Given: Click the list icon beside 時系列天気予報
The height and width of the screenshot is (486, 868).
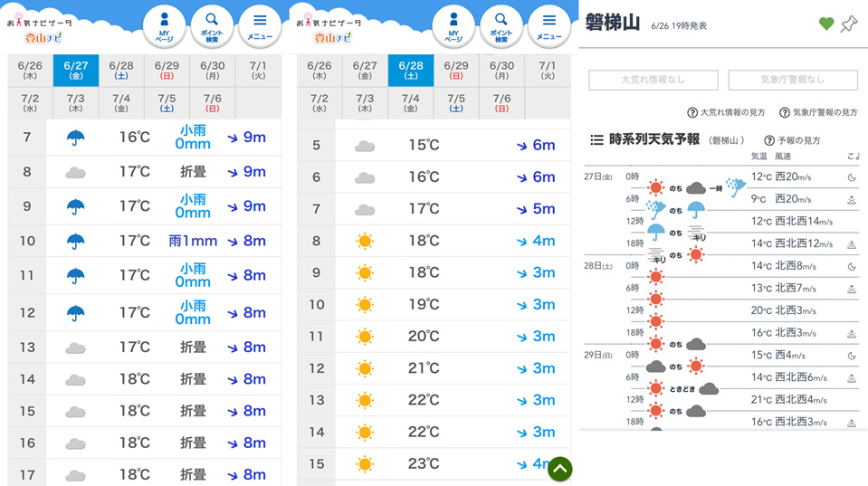Looking at the screenshot, I should pyautogui.click(x=596, y=140).
